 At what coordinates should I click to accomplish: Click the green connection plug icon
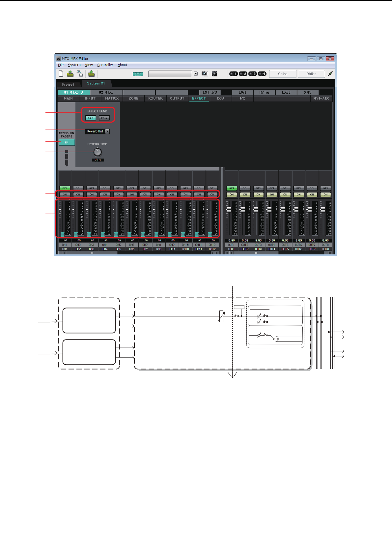tap(330, 74)
